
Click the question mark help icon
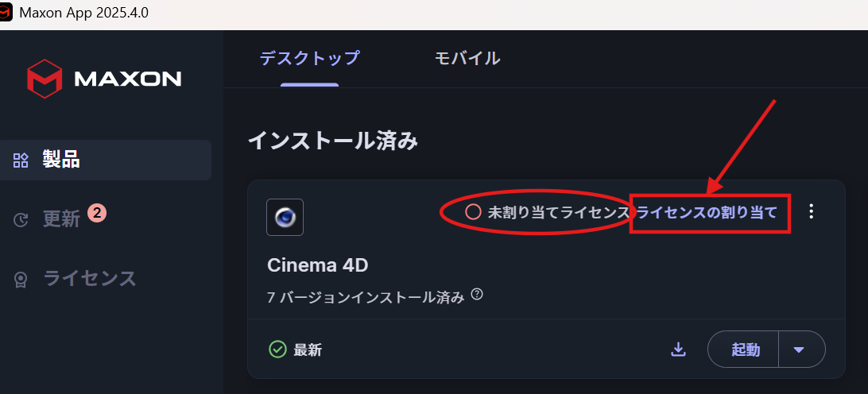[x=477, y=295]
